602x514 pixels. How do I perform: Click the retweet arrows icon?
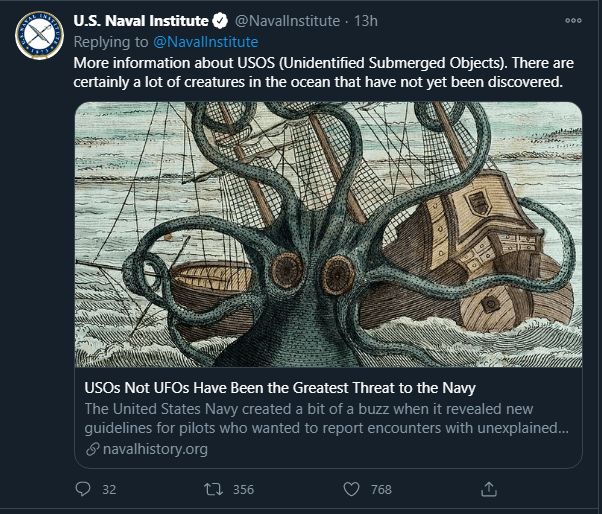click(x=213, y=489)
